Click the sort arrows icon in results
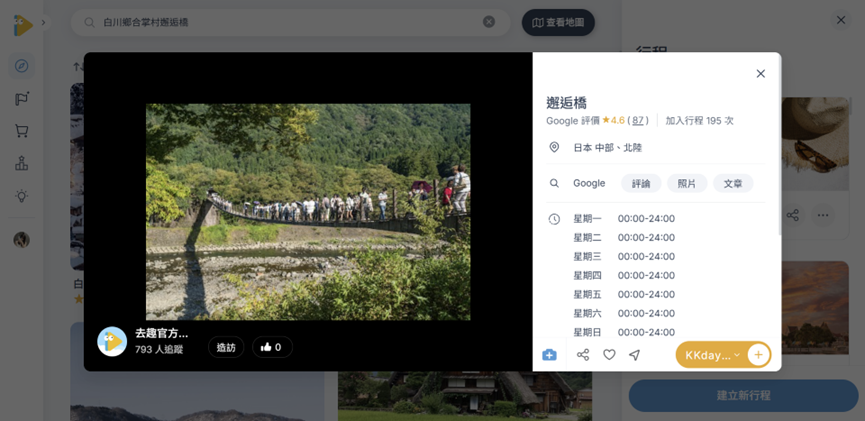This screenshot has width=865, height=421. pyautogui.click(x=77, y=67)
